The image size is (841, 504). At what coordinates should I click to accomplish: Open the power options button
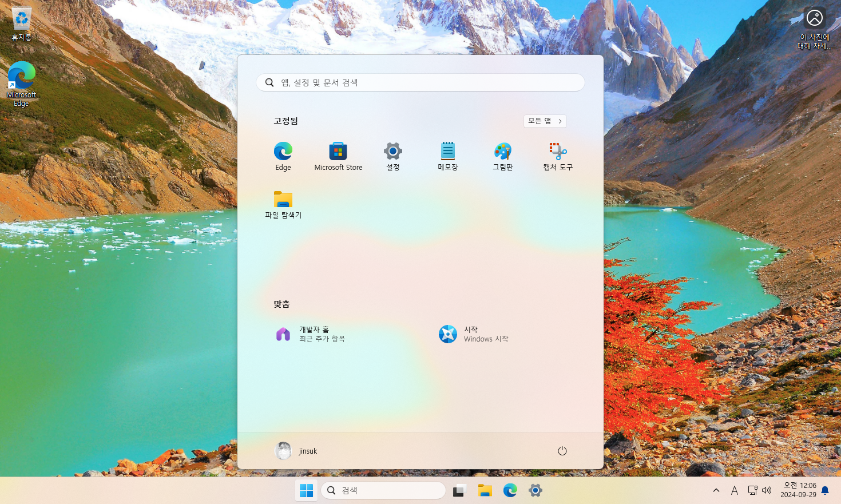tap(562, 451)
